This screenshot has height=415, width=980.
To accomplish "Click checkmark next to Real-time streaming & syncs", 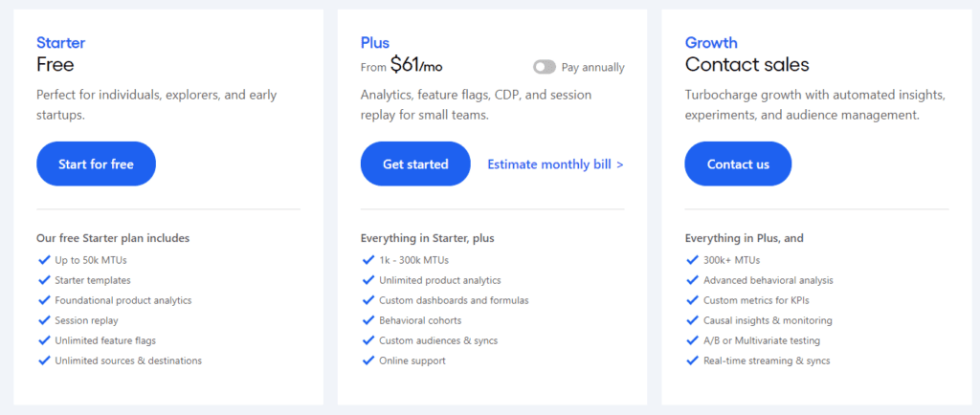I will 693,360.
